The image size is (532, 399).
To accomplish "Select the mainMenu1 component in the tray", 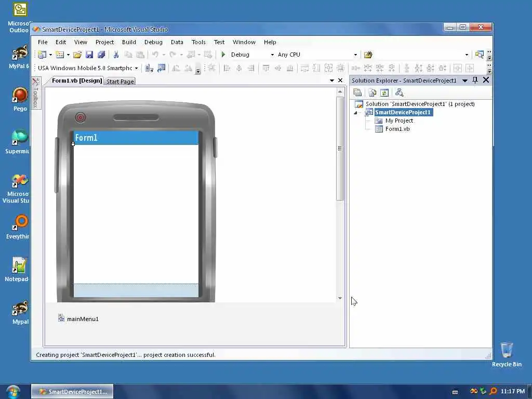I will (78, 318).
